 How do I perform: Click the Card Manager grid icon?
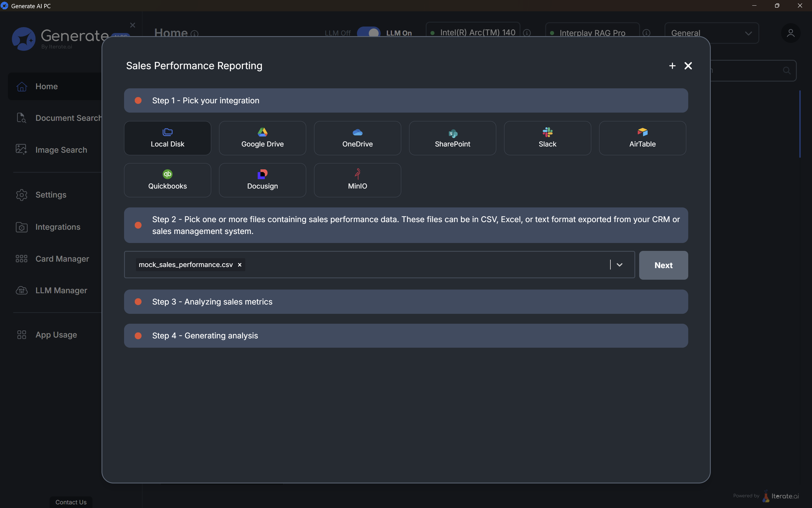point(21,259)
